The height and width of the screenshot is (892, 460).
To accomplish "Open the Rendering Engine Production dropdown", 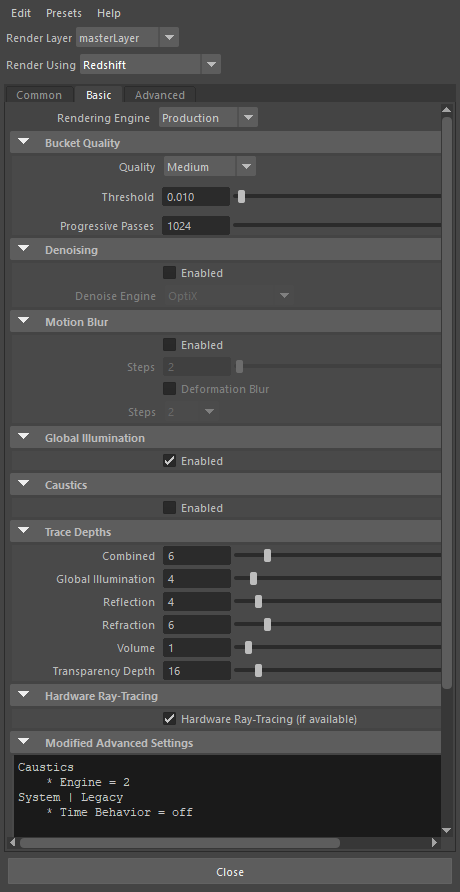I will click(208, 118).
